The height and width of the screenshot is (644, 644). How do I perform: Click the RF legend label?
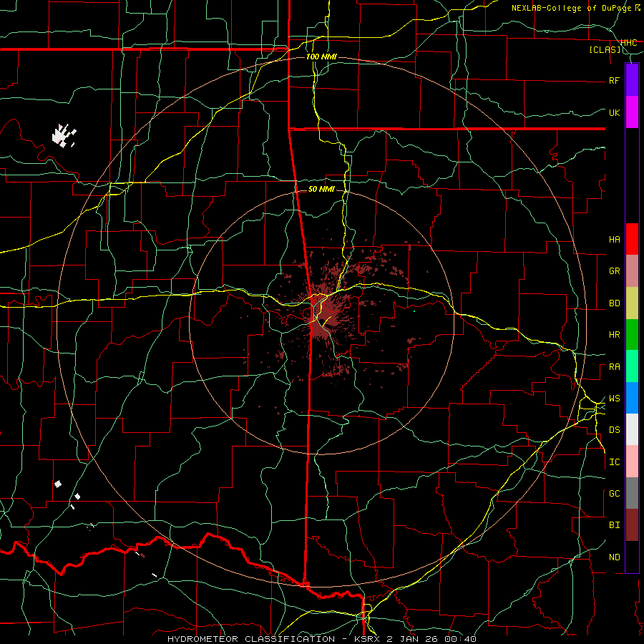[x=614, y=80]
